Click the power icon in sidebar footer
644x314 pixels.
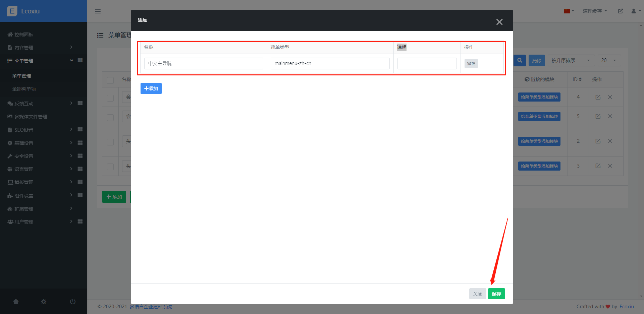click(x=72, y=302)
